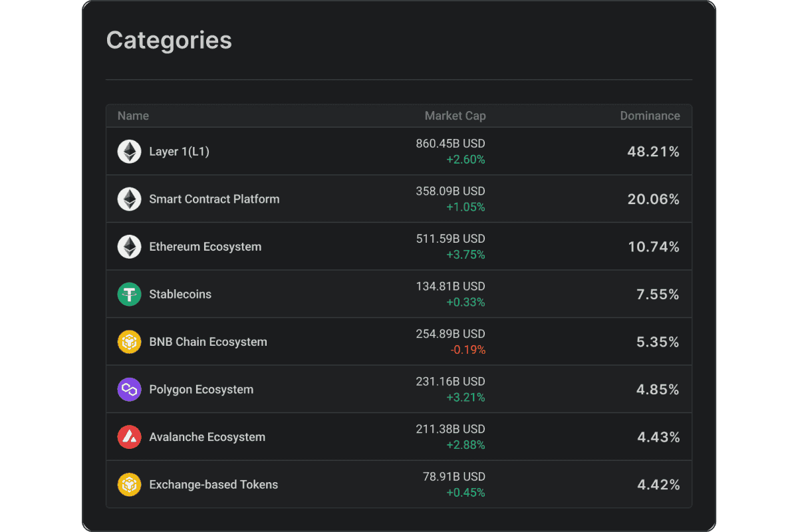This screenshot has height=532, width=798.
Task: Open the BNB Chain Ecosystem category
Action: click(x=208, y=342)
